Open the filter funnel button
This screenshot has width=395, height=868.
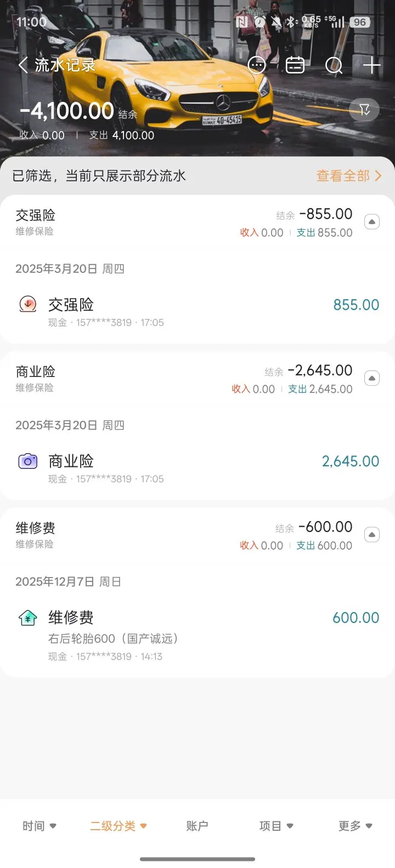point(364,110)
